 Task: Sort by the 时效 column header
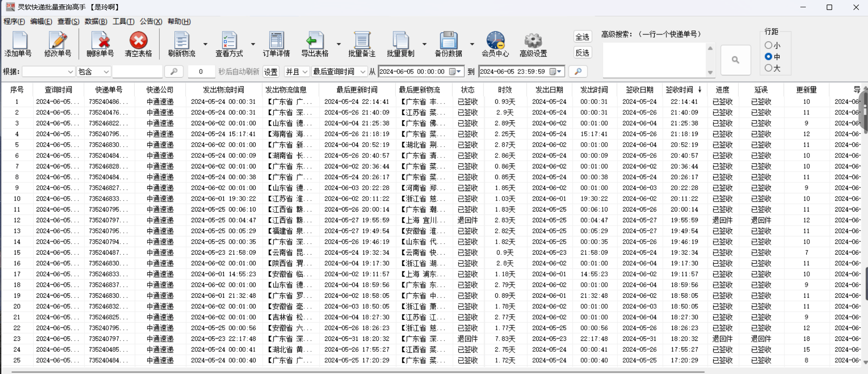pos(505,90)
